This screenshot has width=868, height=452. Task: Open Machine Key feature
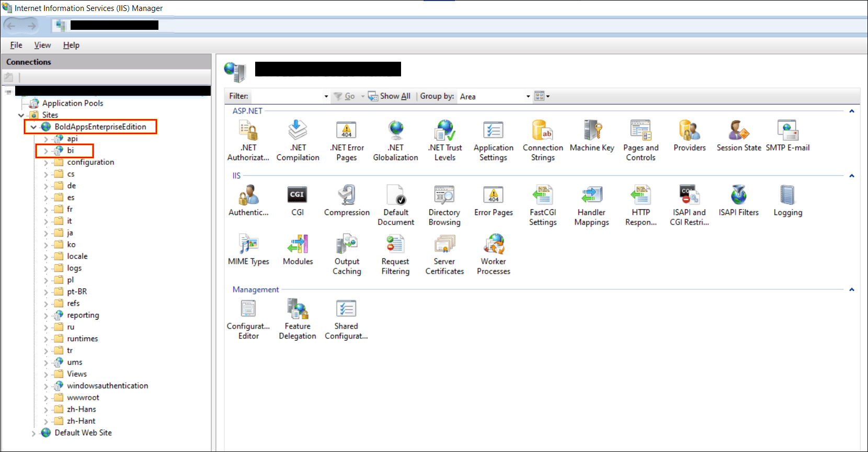click(592, 136)
